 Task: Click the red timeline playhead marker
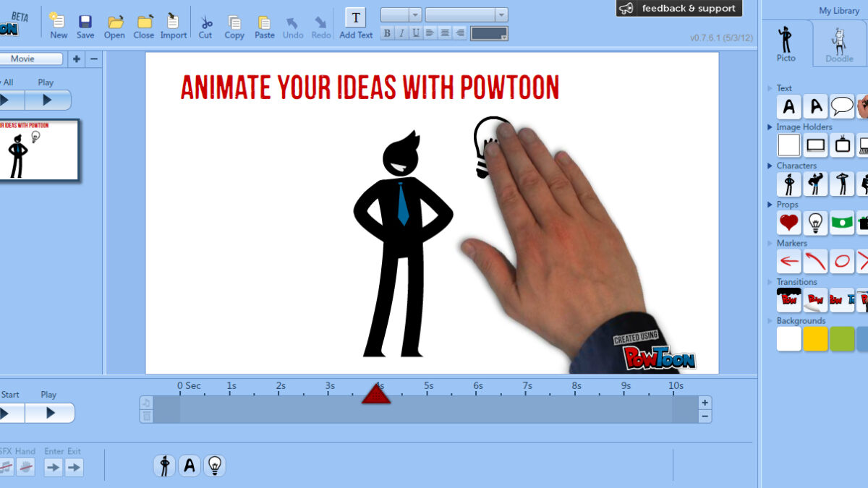(x=376, y=394)
